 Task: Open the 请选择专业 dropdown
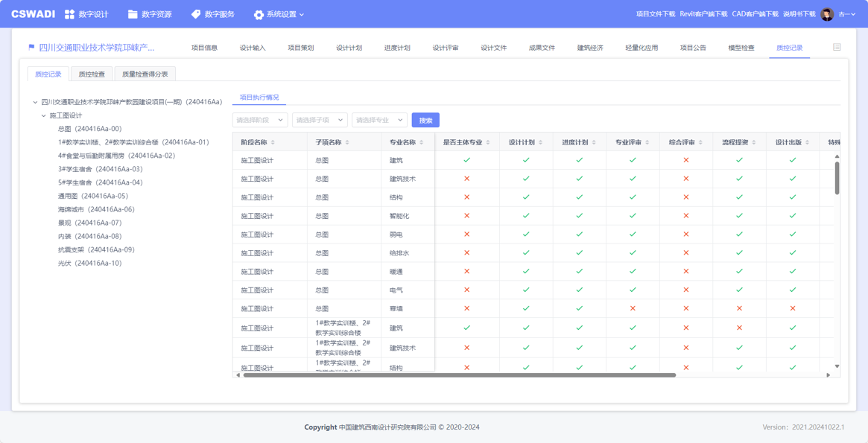(x=378, y=120)
